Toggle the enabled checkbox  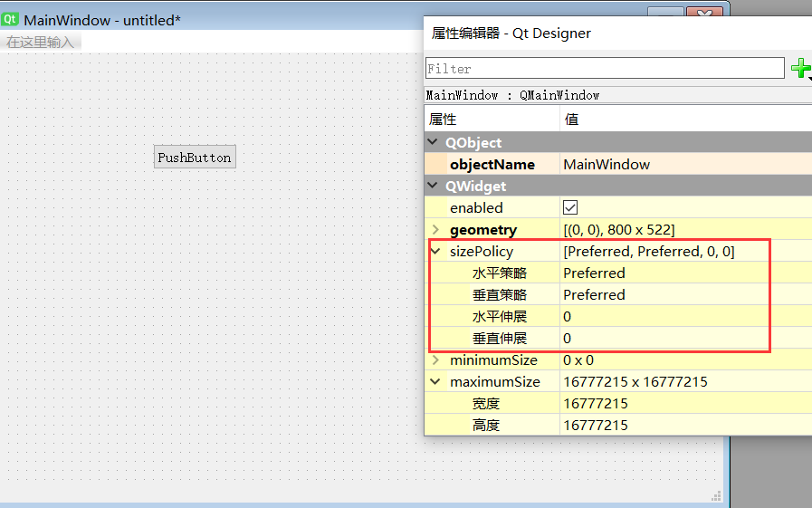(x=570, y=207)
